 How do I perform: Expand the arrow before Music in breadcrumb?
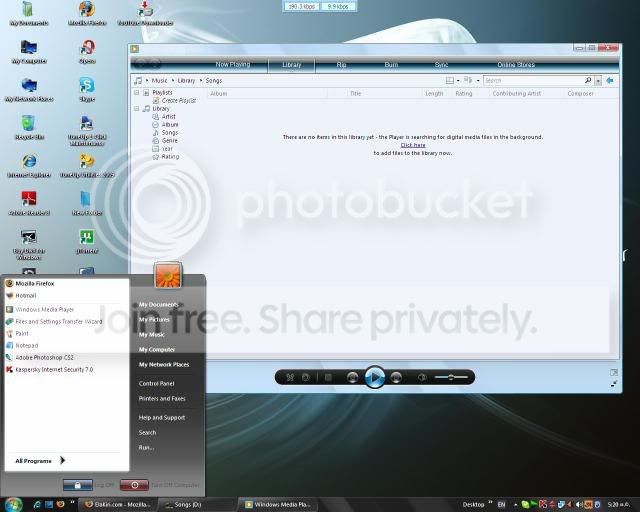pos(147,80)
